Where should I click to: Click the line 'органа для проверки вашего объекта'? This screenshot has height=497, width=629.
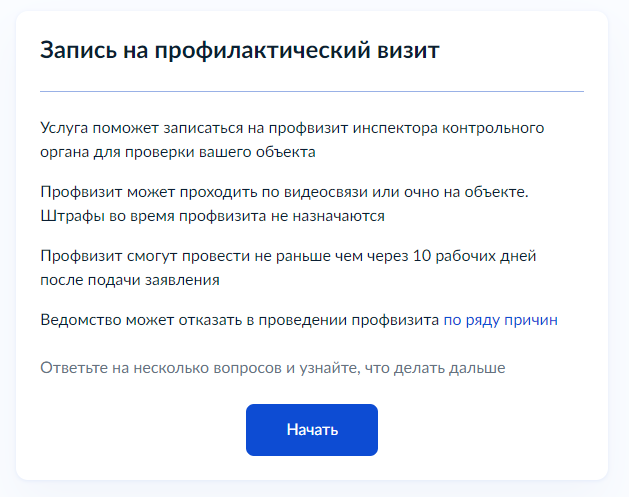(178, 152)
